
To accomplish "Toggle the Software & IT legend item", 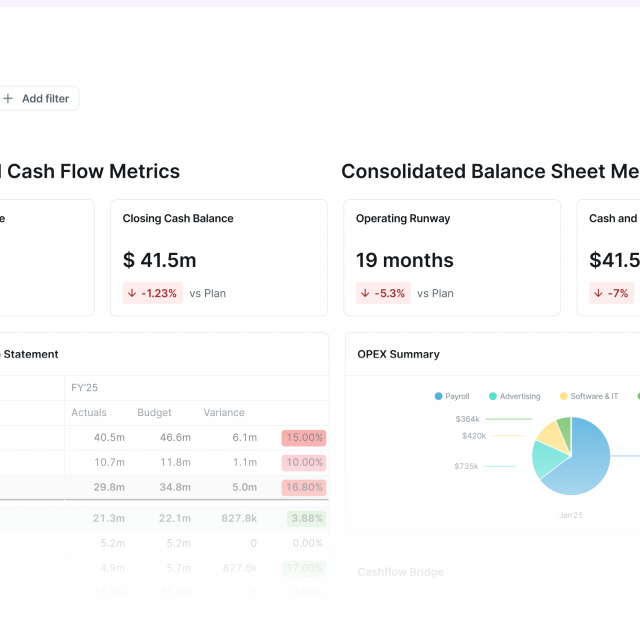I will pyautogui.click(x=588, y=396).
